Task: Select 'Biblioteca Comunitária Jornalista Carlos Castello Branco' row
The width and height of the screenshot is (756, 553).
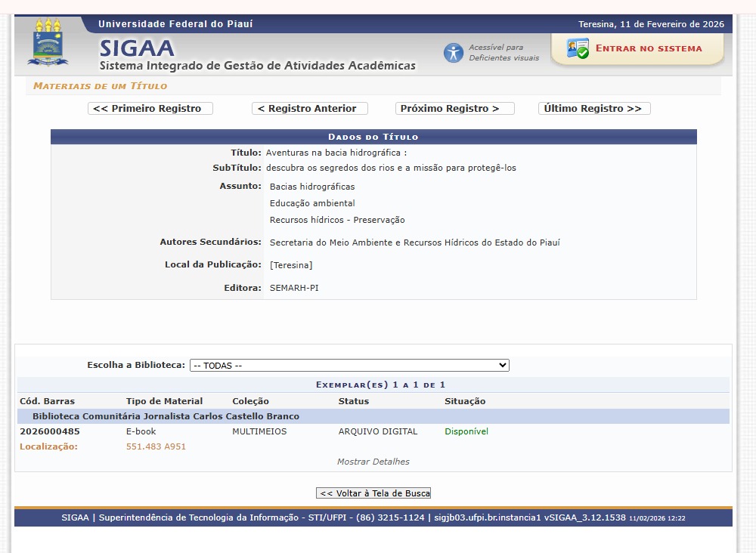Action: click(166, 416)
